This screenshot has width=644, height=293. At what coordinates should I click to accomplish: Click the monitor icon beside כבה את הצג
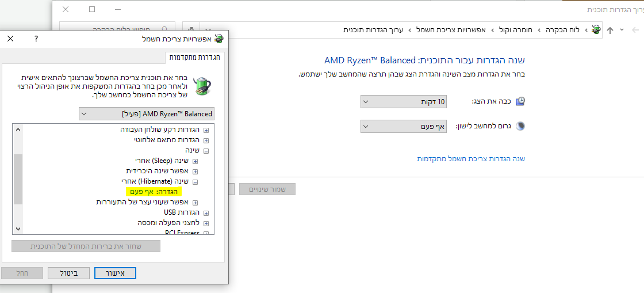tap(520, 102)
